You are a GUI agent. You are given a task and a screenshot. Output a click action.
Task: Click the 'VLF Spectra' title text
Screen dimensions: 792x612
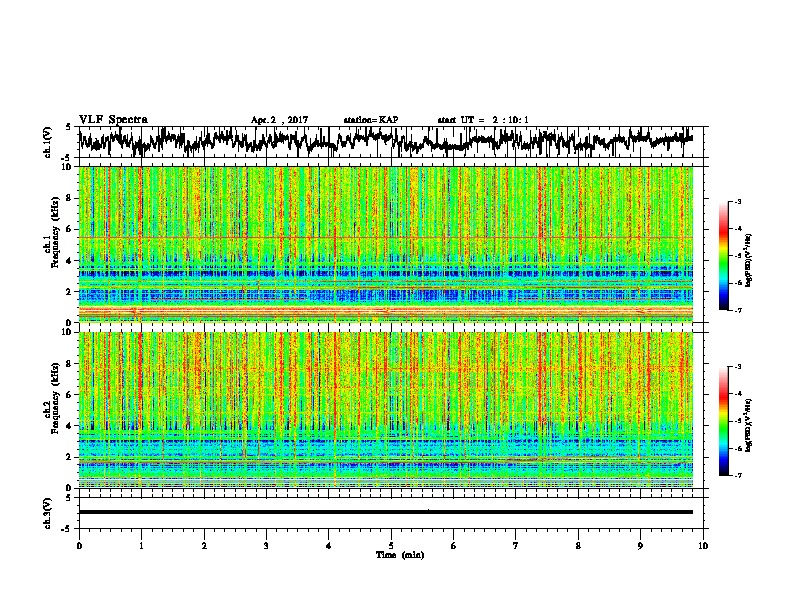tap(113, 120)
